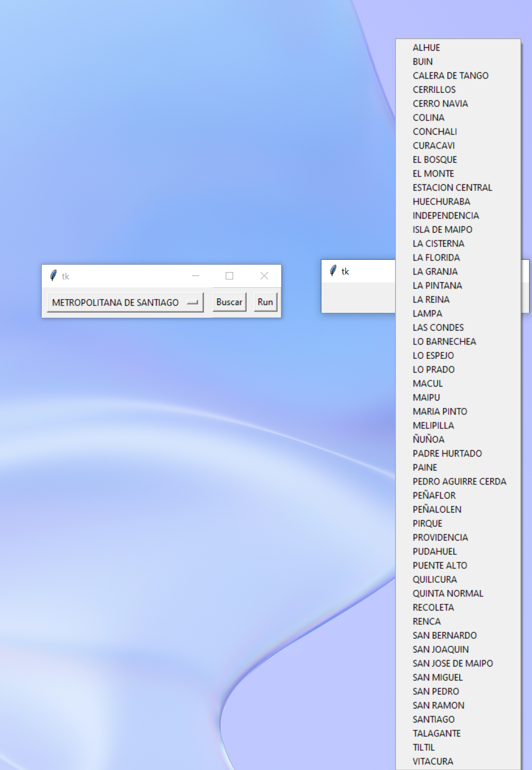This screenshot has height=770, width=532.
Task: Pick QUINTA NORMAL from the list
Action: click(458, 593)
